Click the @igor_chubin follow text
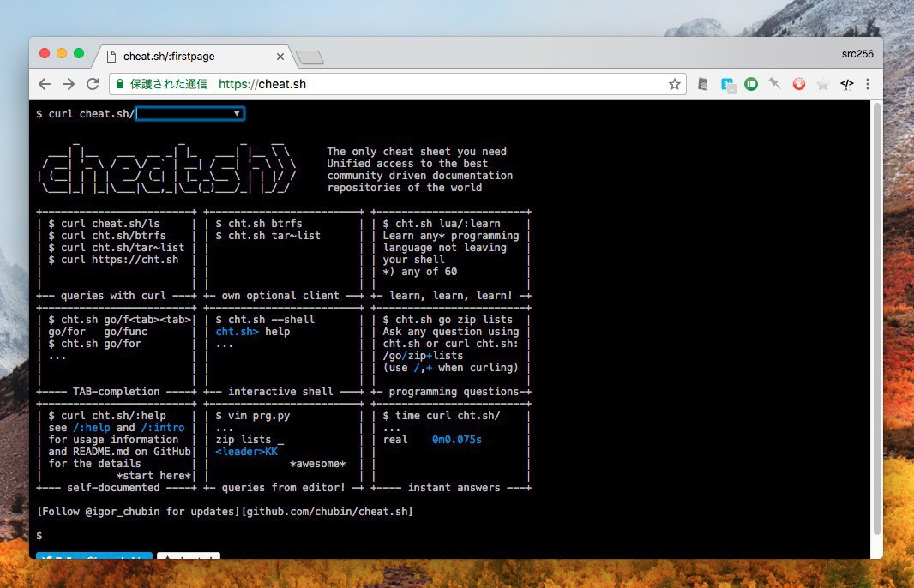Image resolution: width=914 pixels, height=588 pixels. click(123, 512)
